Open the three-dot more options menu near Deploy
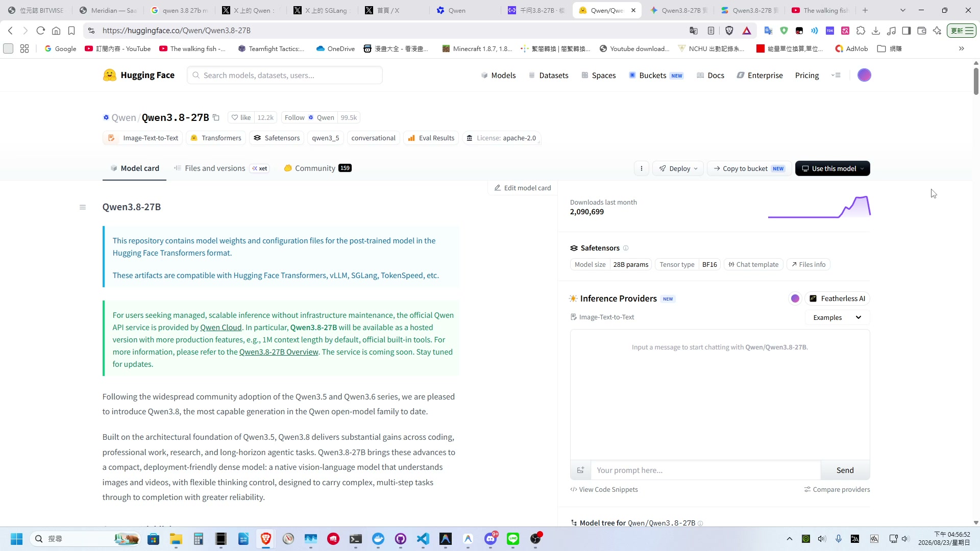Image resolution: width=980 pixels, height=551 pixels. [x=642, y=168]
